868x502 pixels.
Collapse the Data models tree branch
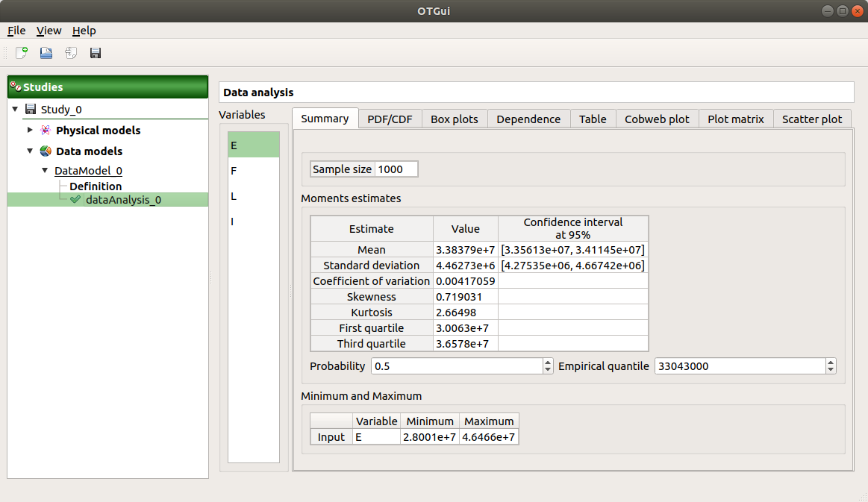(30, 151)
